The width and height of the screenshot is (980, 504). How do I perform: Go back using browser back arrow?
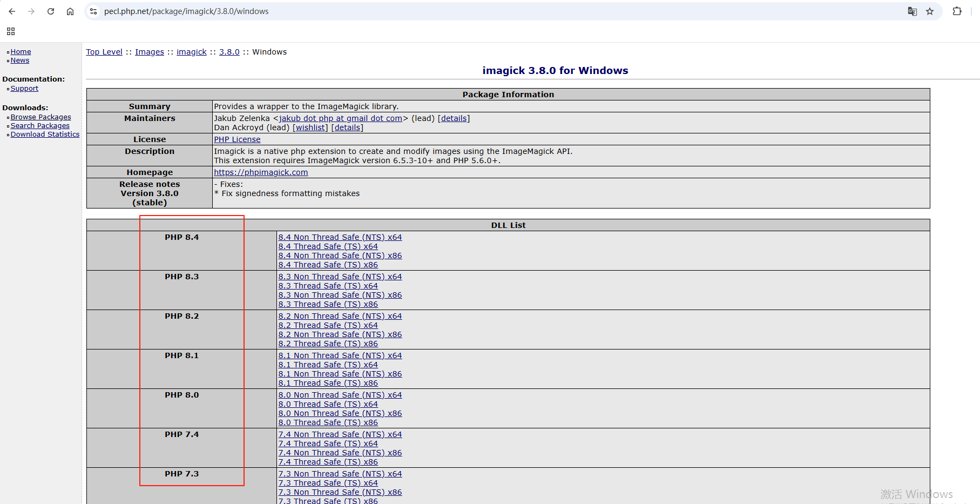[x=12, y=11]
